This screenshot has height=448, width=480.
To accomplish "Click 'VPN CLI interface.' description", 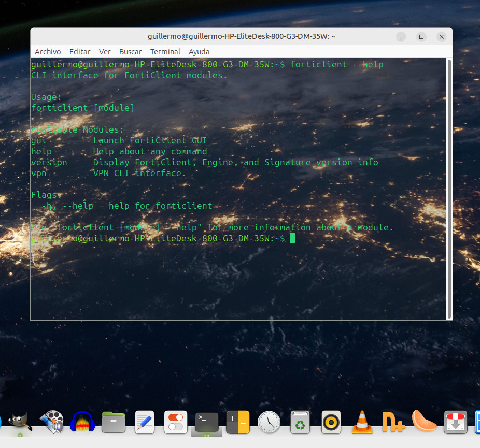I will tap(139, 173).
